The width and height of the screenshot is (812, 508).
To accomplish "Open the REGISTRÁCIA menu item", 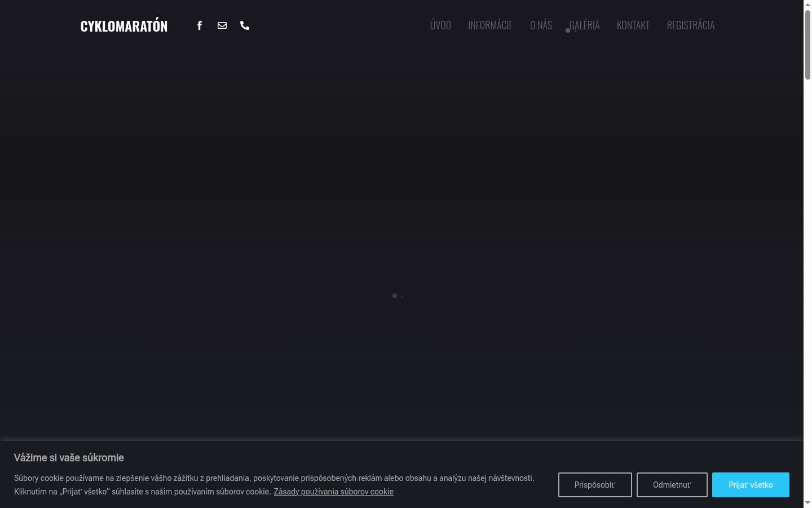I will coord(691,25).
